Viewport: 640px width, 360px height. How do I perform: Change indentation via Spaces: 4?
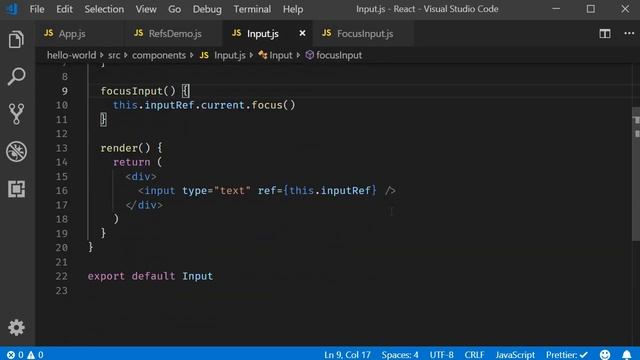[400, 355]
